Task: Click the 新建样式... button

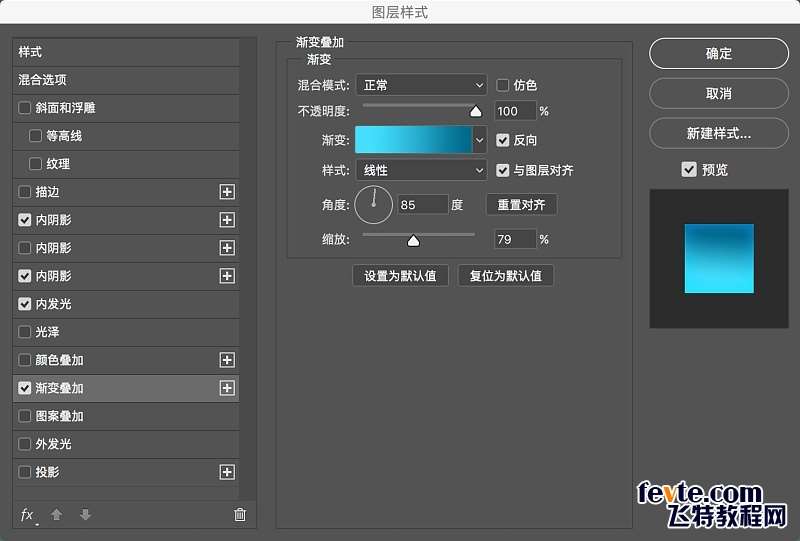Action: coord(719,133)
